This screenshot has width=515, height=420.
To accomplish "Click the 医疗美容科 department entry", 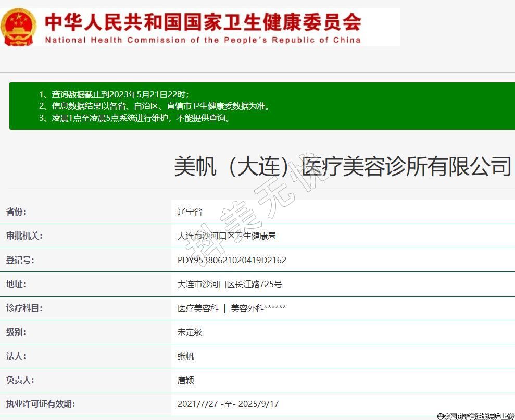I will [x=198, y=308].
